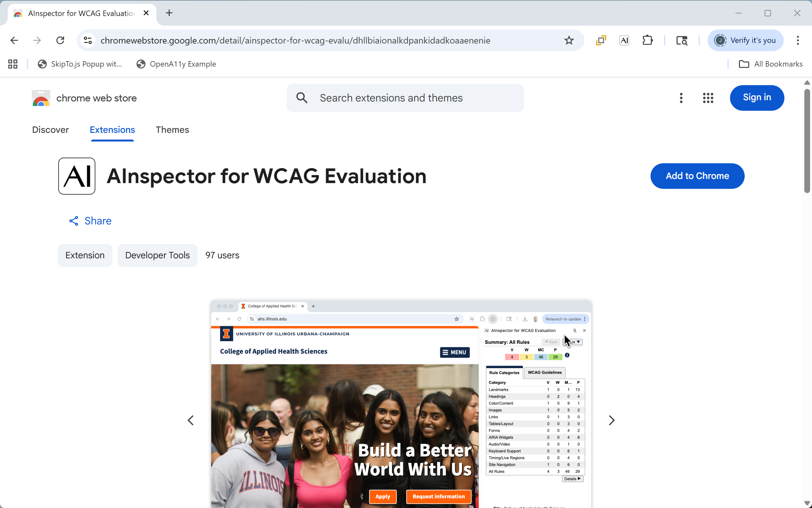Image resolution: width=812 pixels, height=508 pixels.
Task: Click the site information icon in the address bar
Action: pyautogui.click(x=88, y=40)
